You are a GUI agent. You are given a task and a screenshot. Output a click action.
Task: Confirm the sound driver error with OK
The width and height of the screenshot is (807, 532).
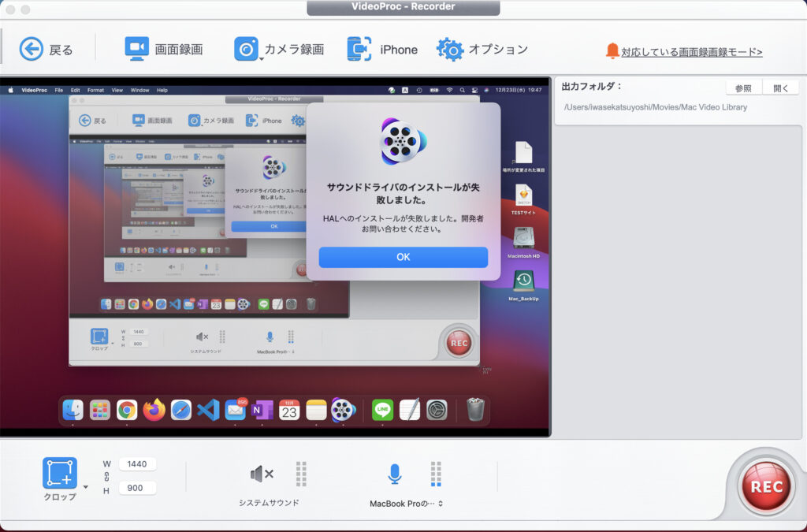click(403, 257)
